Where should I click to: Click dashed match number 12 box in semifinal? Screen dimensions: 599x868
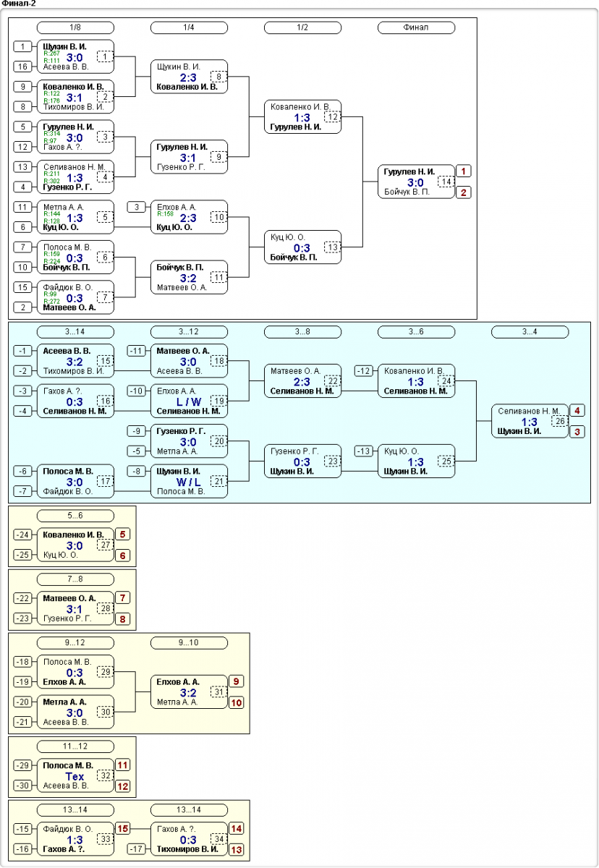point(333,116)
